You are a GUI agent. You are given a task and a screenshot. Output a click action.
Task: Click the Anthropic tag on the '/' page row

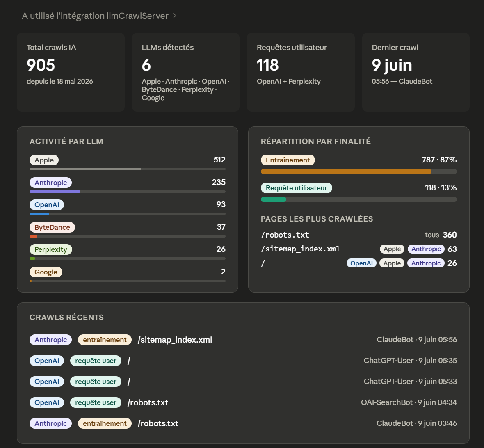(x=426, y=263)
